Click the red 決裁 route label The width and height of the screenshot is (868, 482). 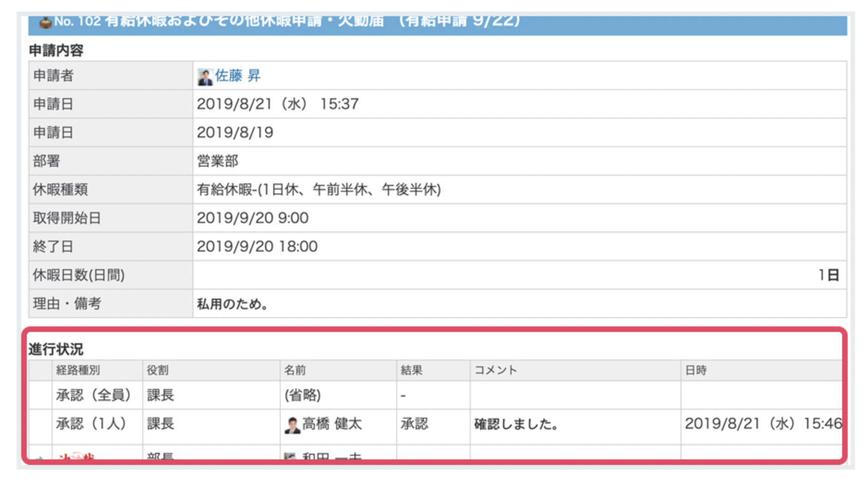(76, 456)
